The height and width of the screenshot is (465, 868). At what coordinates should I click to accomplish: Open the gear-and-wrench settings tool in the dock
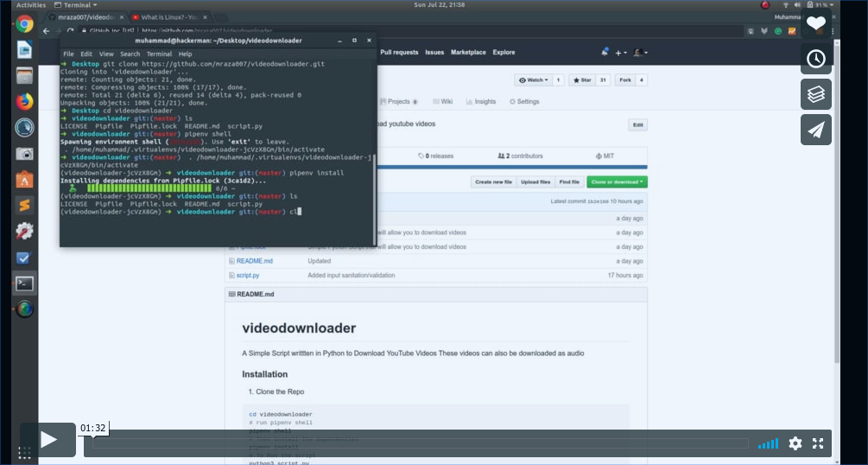coord(24,231)
